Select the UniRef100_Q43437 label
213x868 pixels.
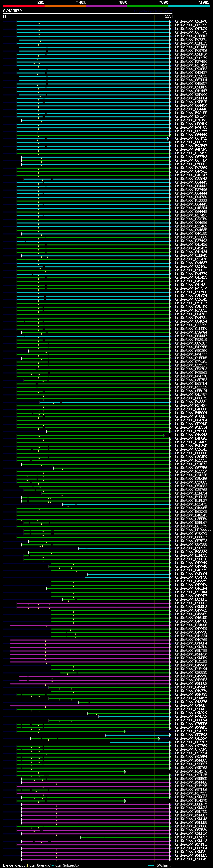[x=191, y=73]
